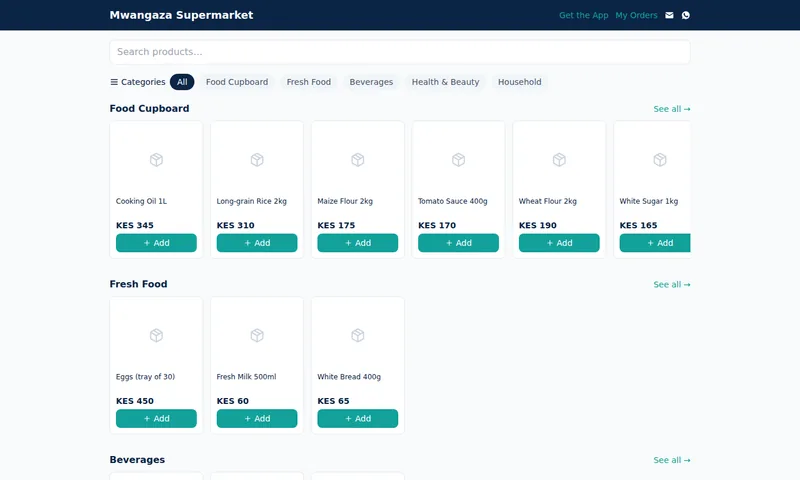This screenshot has height=480, width=800.
Task: Add Maize Flour 2kg to cart
Action: (358, 243)
